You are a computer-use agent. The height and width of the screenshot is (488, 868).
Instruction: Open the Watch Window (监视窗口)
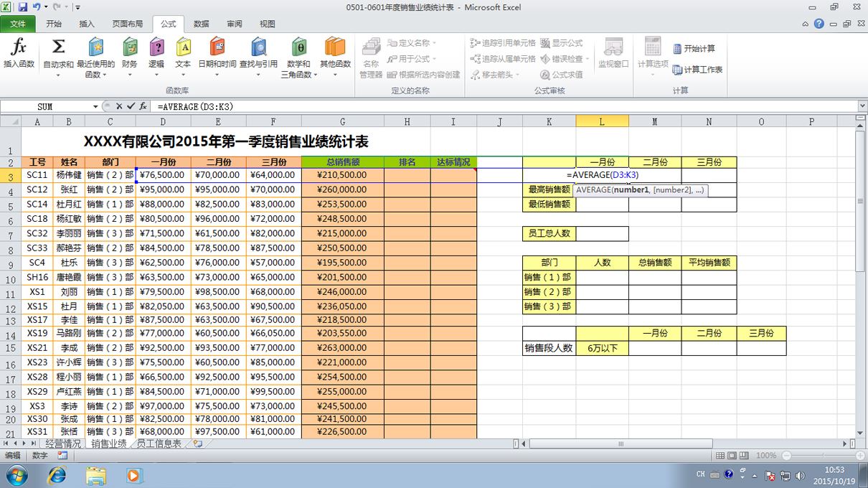(x=613, y=54)
